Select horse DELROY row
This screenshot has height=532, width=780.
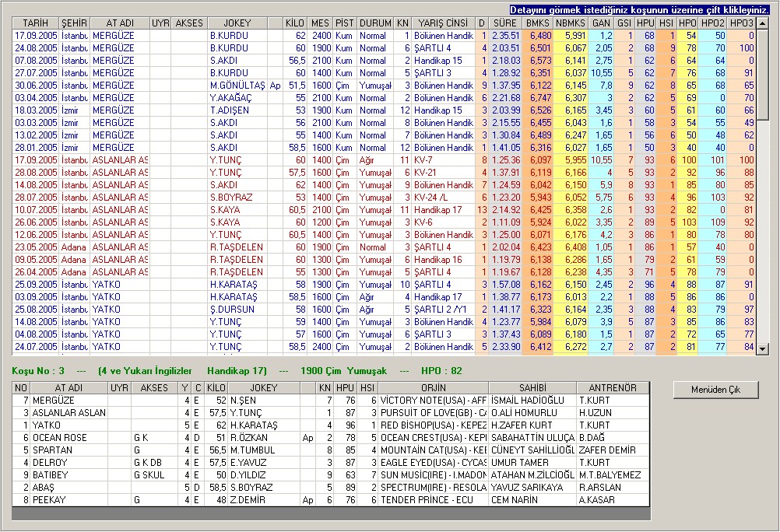tap(331, 463)
